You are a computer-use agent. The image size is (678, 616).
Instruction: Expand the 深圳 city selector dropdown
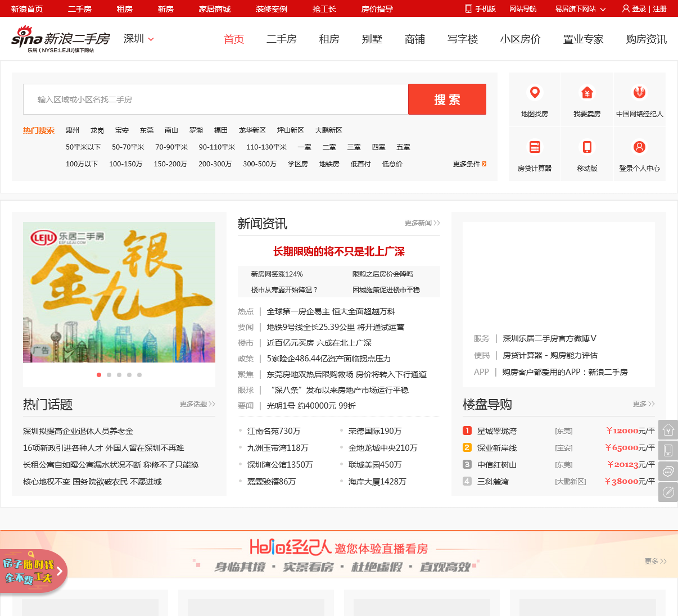click(x=139, y=39)
